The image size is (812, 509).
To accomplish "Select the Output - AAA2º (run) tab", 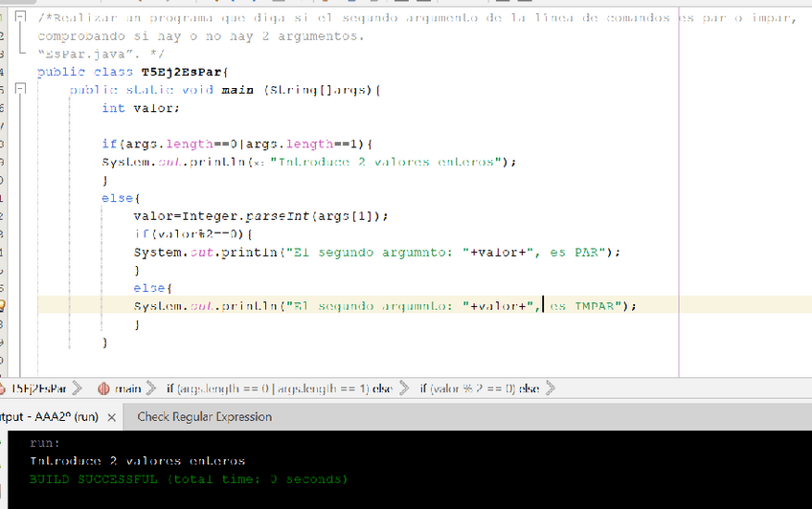I will coord(48,418).
